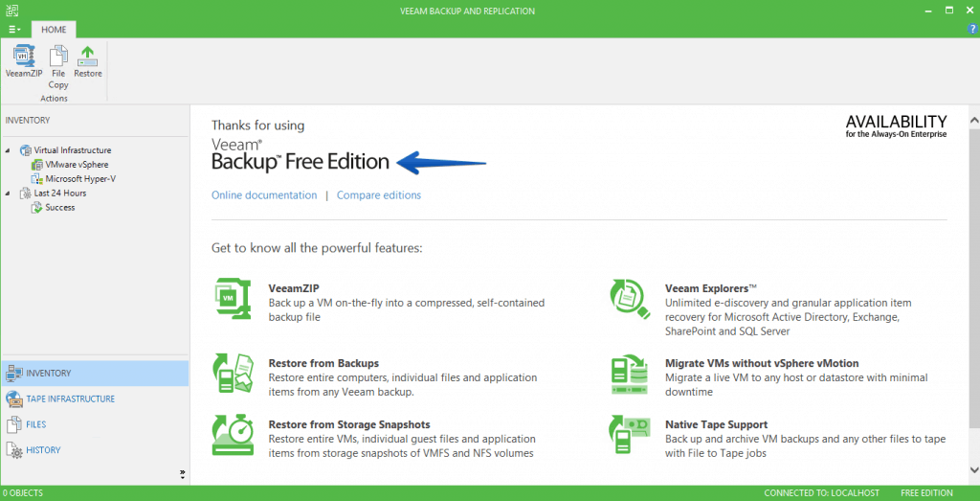Click the Migrate VMs feature icon
The width and height of the screenshot is (980, 501).
coord(631,375)
